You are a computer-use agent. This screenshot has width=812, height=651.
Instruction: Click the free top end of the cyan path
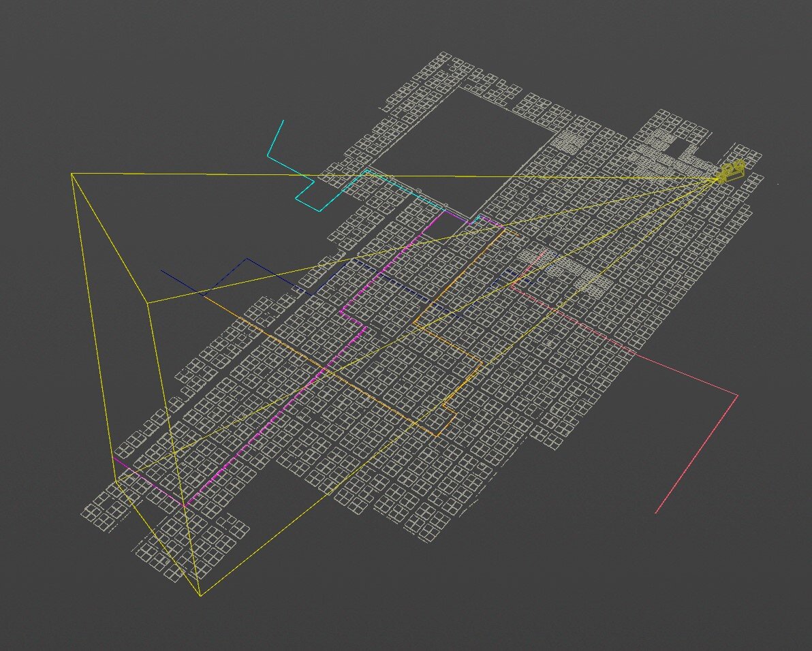point(283,121)
